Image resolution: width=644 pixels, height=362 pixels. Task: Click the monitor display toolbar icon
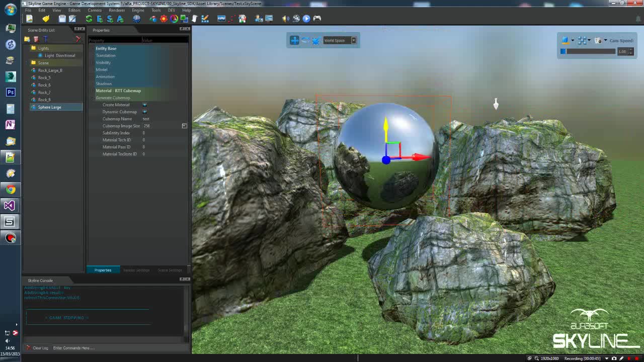269,19
